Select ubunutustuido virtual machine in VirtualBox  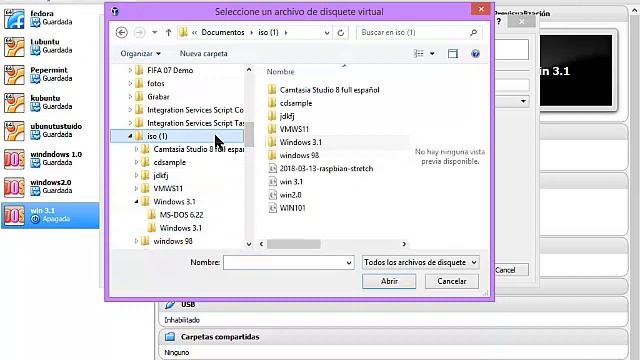coord(50,131)
